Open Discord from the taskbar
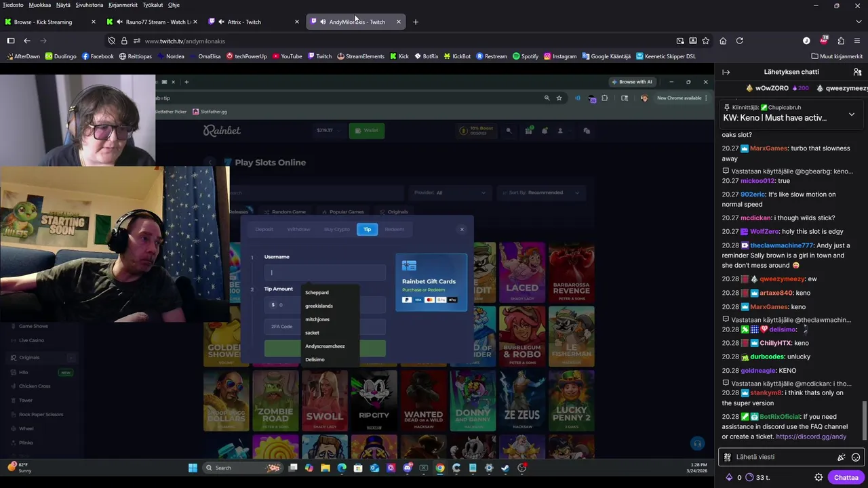Viewport: 868px width, 488px height. pyautogui.click(x=408, y=468)
